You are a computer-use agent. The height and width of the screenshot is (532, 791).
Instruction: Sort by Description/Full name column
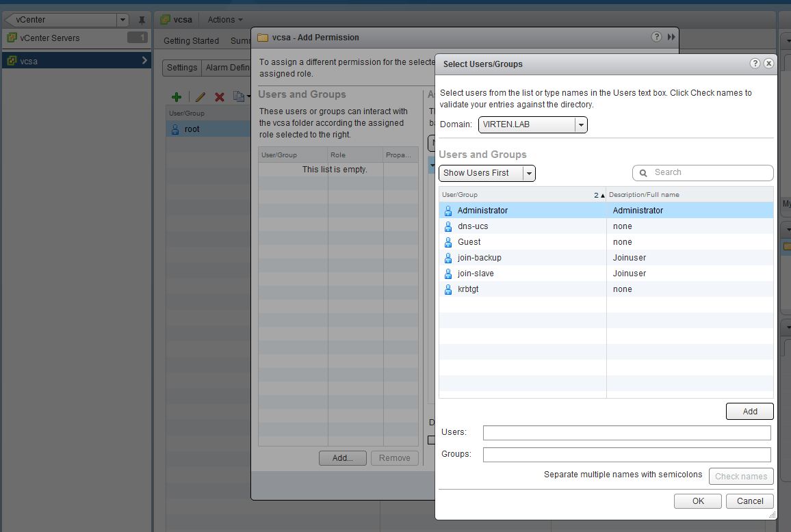coord(690,195)
